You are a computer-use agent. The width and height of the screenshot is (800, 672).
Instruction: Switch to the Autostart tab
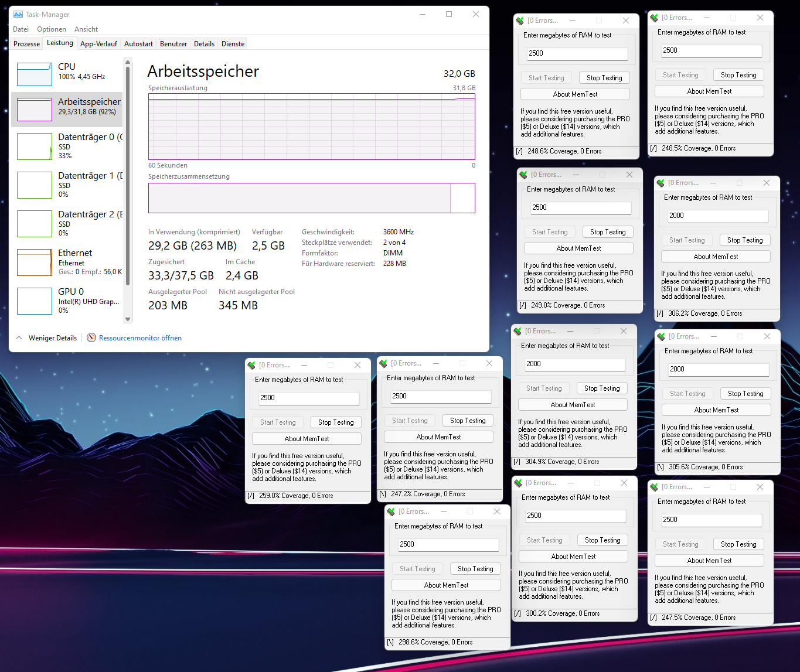pos(138,44)
